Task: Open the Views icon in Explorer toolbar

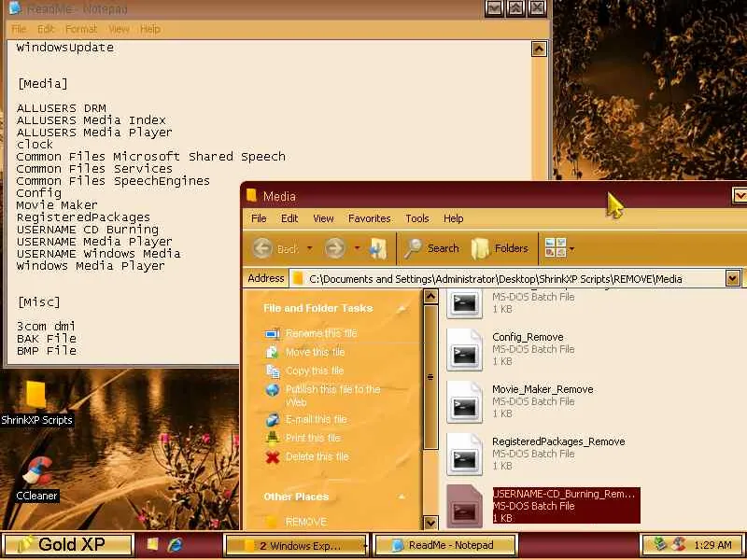Action: pos(556,248)
